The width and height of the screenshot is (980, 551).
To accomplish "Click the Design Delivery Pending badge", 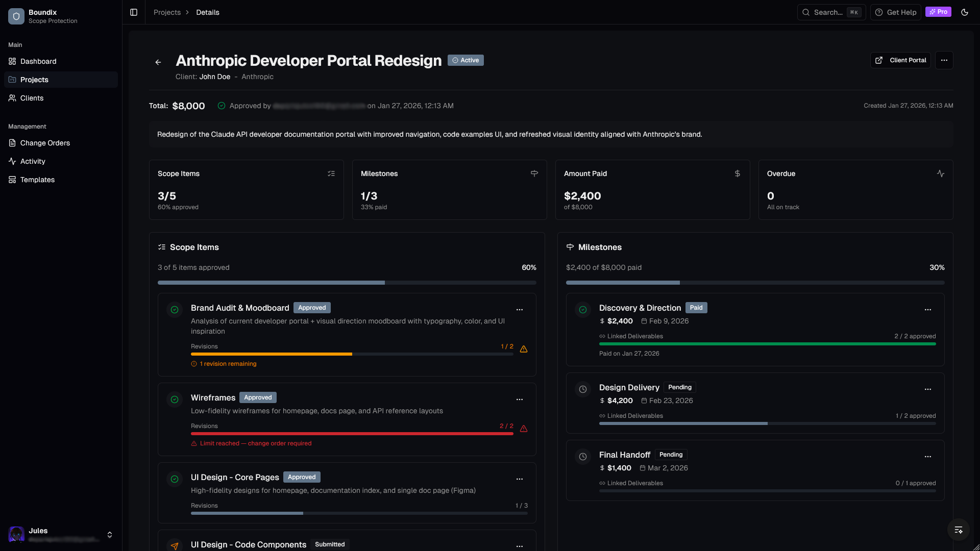I will click(680, 387).
